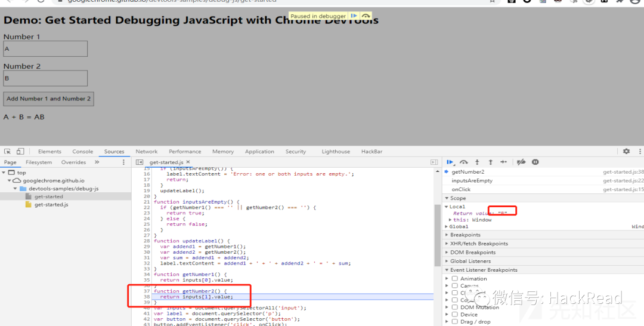Enable DOM Mutation breakpoints checkbox
Image resolution: width=644 pixels, height=326 pixels.
(454, 307)
